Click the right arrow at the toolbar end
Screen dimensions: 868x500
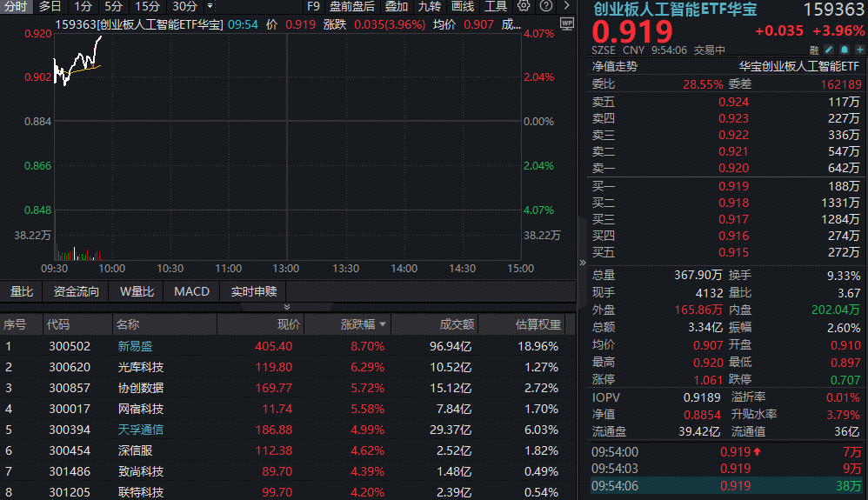[x=567, y=6]
